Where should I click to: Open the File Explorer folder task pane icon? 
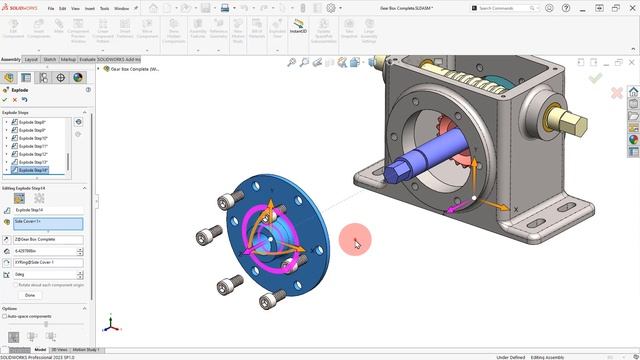633,116
